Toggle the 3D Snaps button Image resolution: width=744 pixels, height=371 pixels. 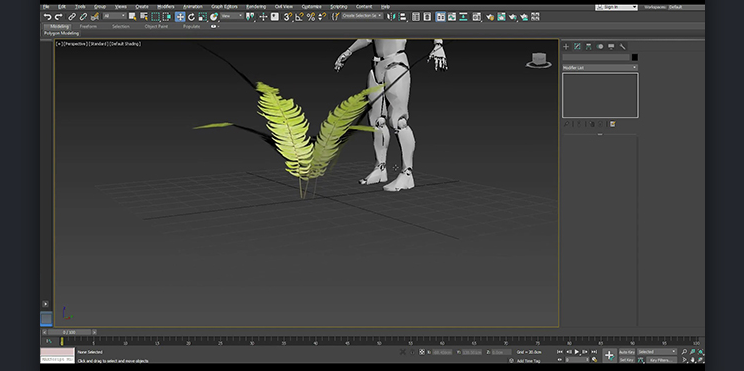(x=288, y=17)
